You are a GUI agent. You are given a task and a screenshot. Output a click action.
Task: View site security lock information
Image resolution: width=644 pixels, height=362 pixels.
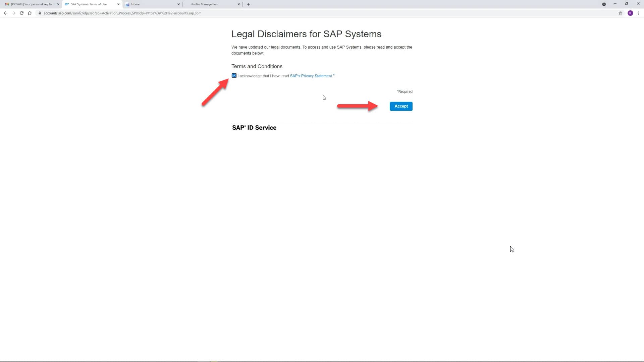(40, 13)
